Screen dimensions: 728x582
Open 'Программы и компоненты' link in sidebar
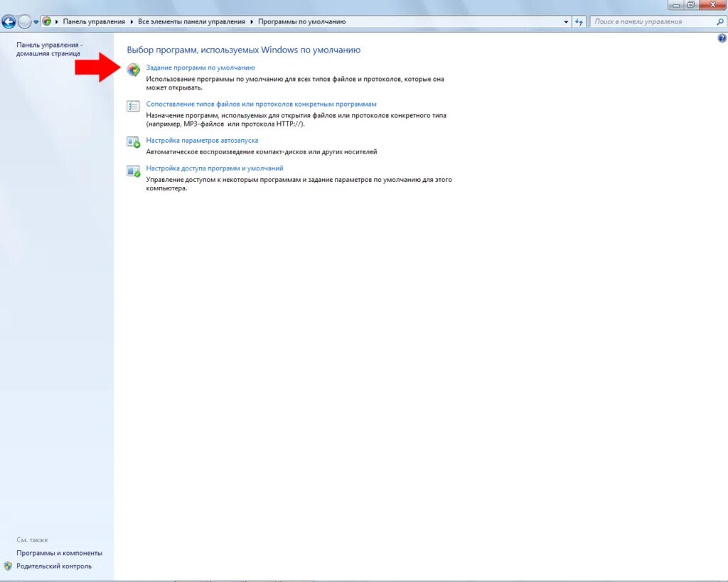coord(60,553)
